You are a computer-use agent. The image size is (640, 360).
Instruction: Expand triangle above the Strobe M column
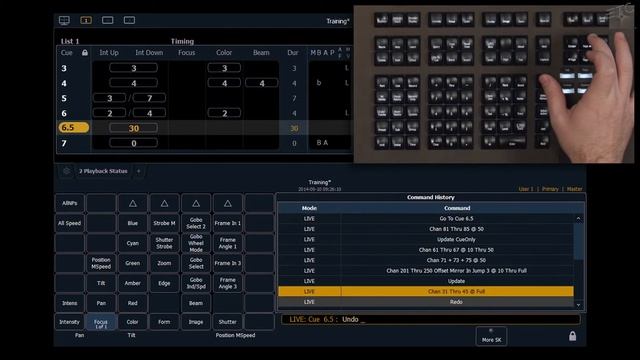click(x=164, y=203)
